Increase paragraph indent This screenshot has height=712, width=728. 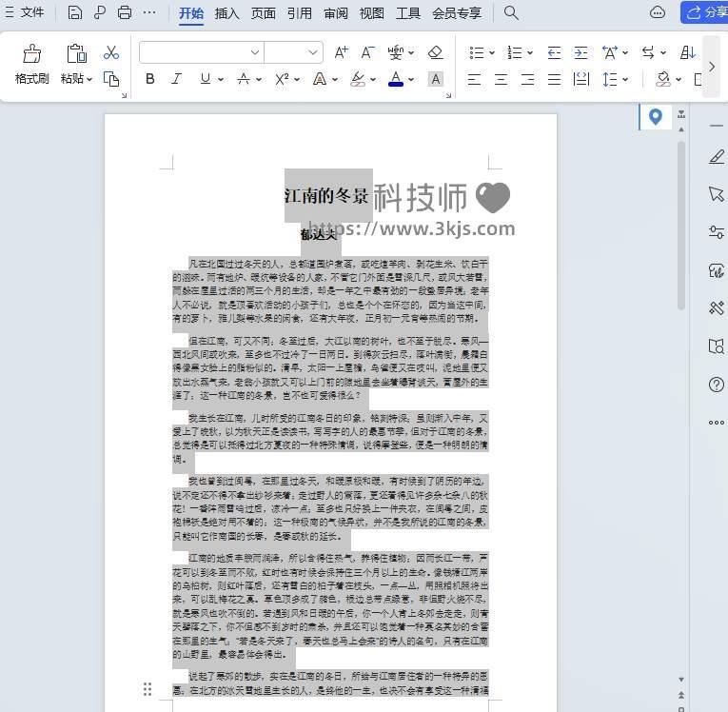tap(580, 52)
